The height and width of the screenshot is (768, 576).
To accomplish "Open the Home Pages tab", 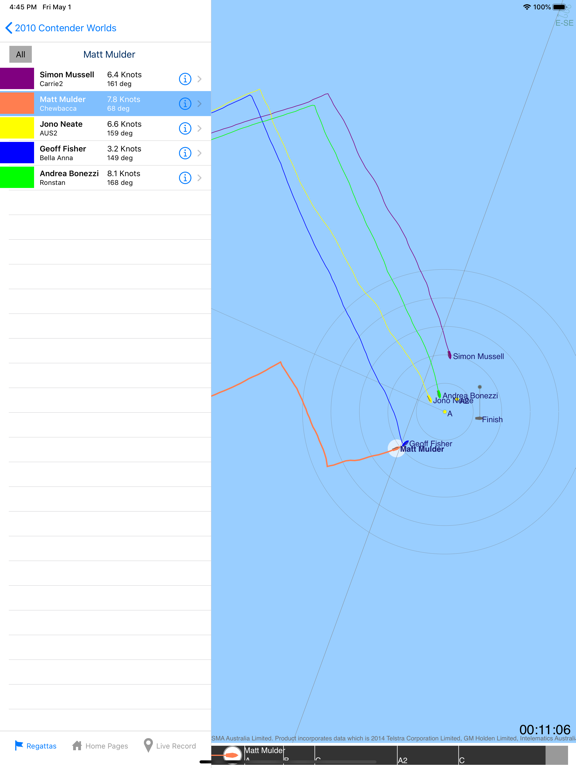I will pos(100,745).
